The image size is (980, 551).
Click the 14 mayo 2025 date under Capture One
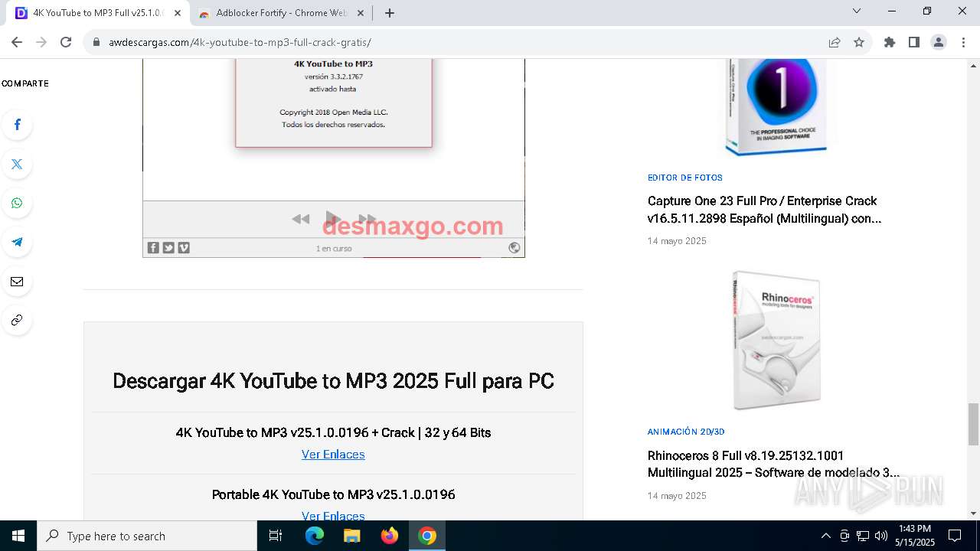677,241
